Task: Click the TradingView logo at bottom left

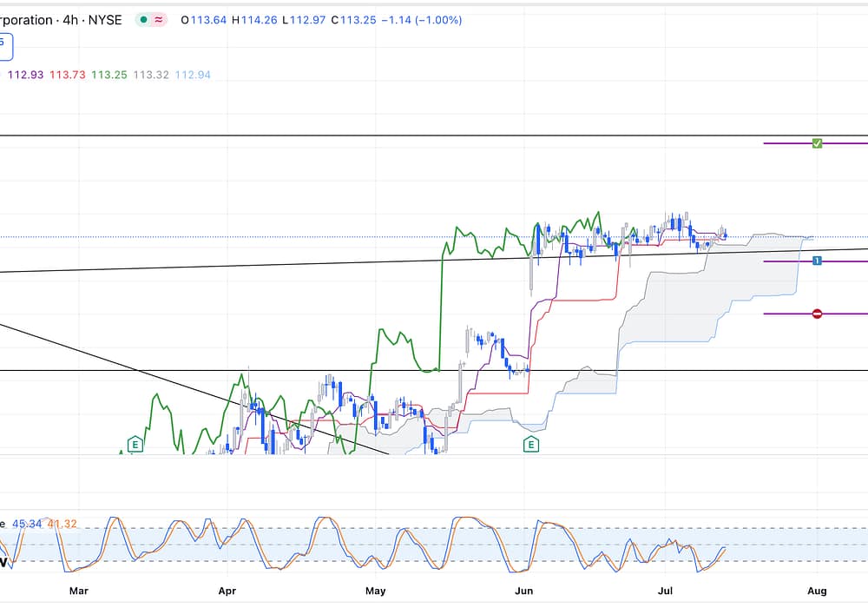Action: click(3, 562)
